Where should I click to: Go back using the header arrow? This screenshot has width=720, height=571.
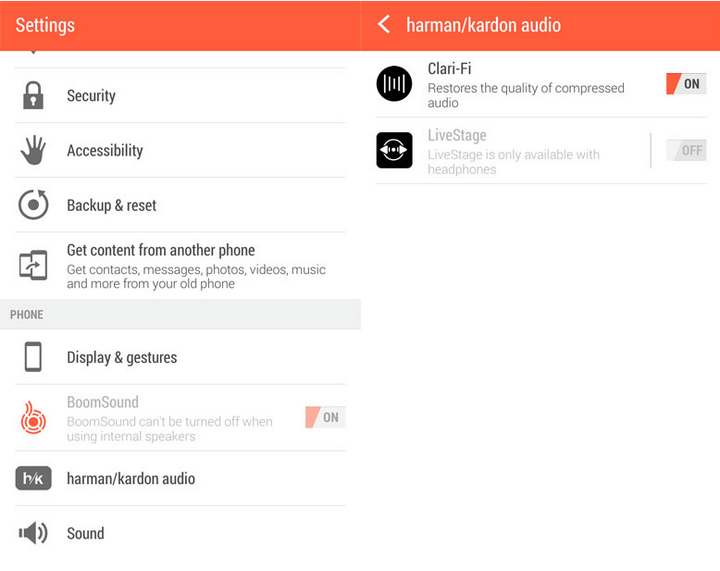(384, 24)
